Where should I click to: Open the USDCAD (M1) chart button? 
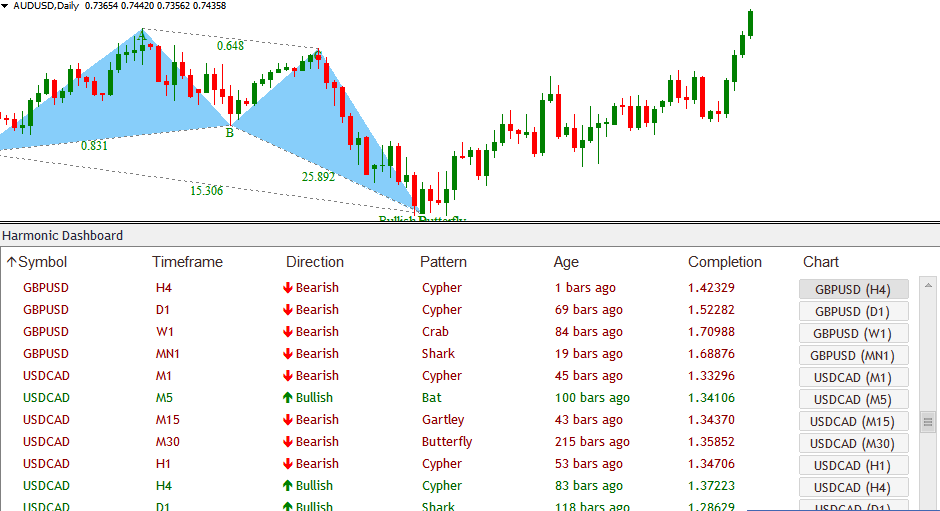point(853,377)
